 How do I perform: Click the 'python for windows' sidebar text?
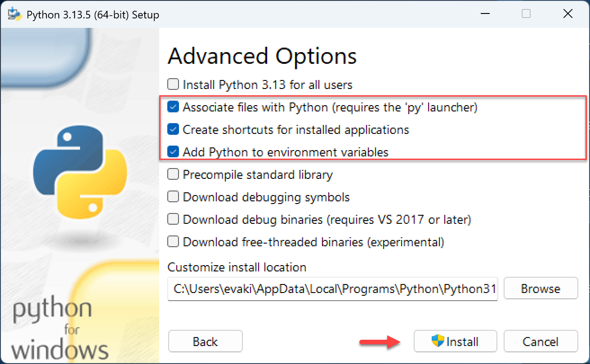59,328
